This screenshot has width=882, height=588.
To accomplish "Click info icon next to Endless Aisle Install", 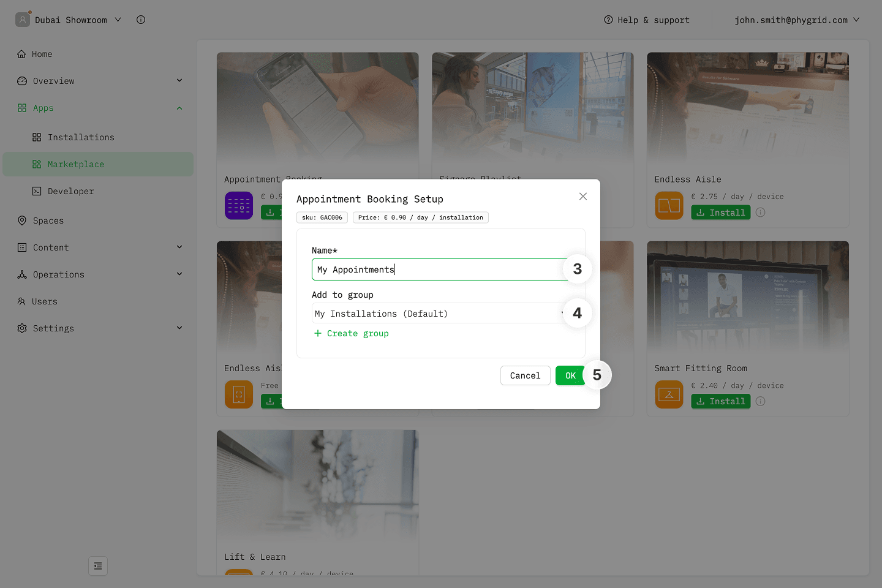I will click(760, 213).
